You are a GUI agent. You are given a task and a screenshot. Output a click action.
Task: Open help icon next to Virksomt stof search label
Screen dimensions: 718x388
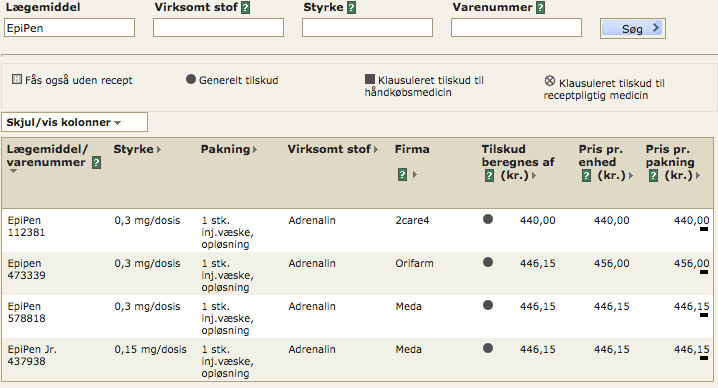tap(245, 8)
